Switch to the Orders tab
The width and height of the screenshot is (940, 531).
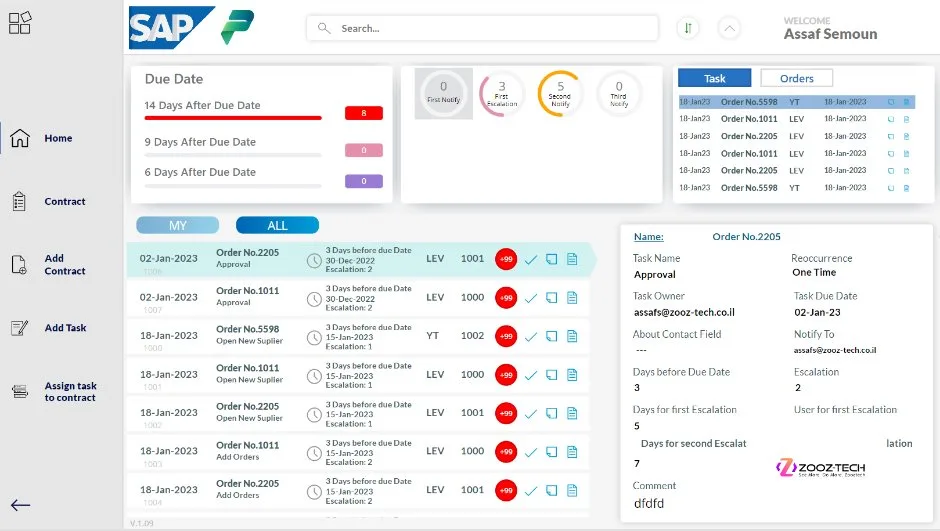click(x=796, y=78)
